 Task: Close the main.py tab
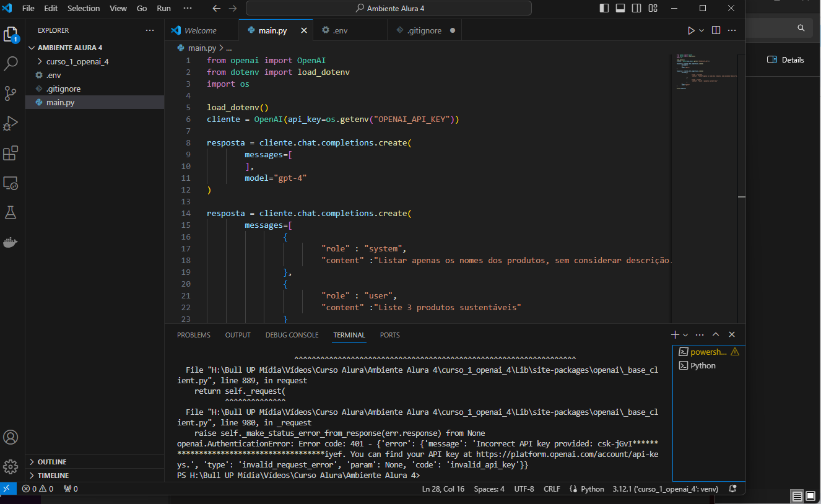click(303, 30)
